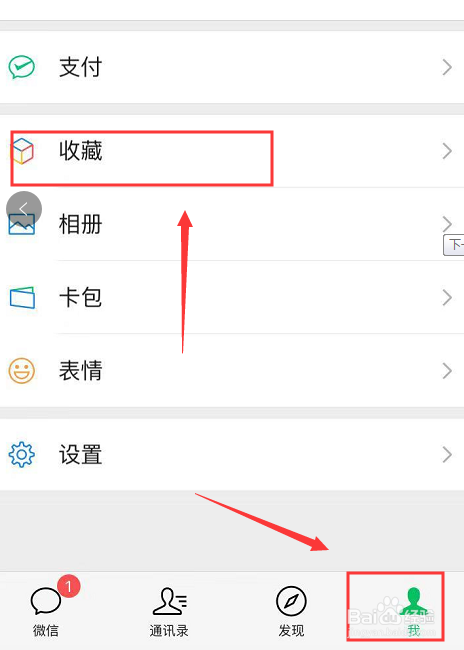Open the 收藏 menu entry
The width and height of the screenshot is (464, 650).
coord(232,151)
